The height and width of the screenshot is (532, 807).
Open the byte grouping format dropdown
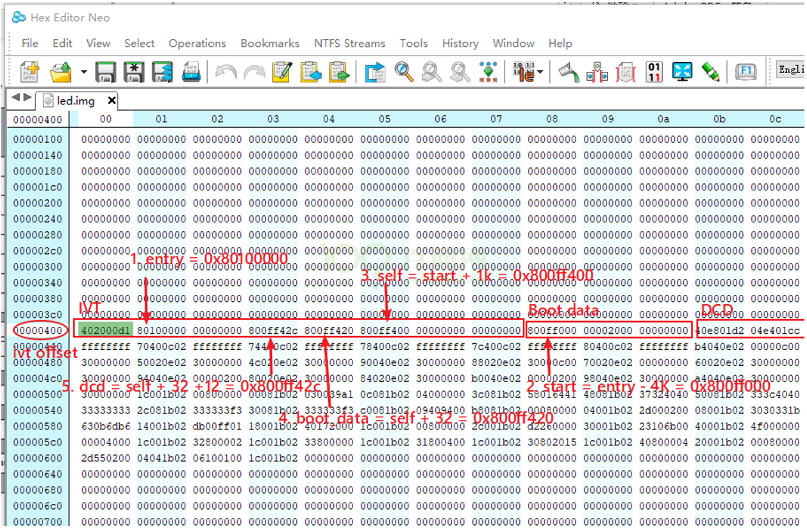[x=540, y=72]
